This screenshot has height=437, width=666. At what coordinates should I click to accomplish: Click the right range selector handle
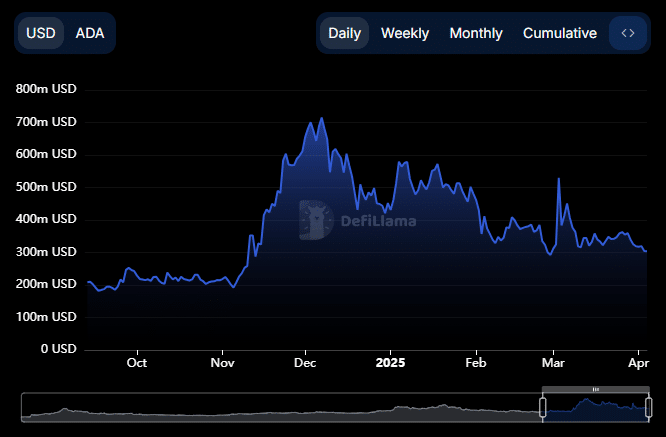click(648, 407)
